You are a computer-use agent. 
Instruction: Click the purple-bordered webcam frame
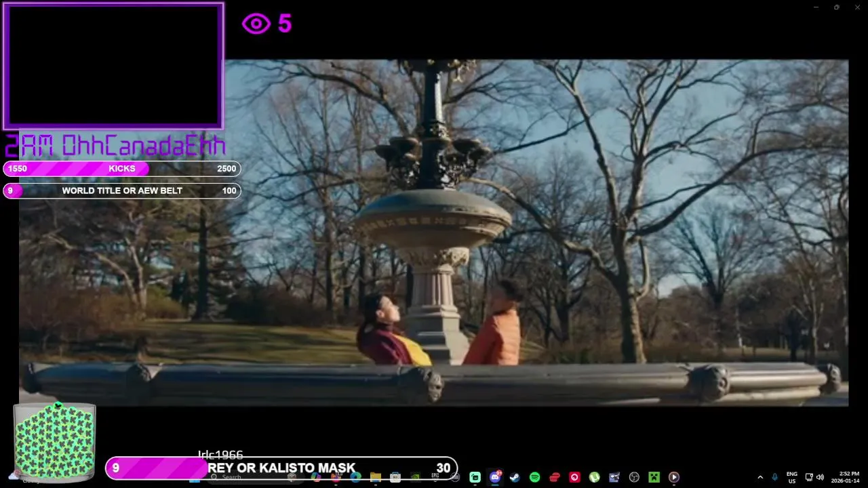[113, 66]
